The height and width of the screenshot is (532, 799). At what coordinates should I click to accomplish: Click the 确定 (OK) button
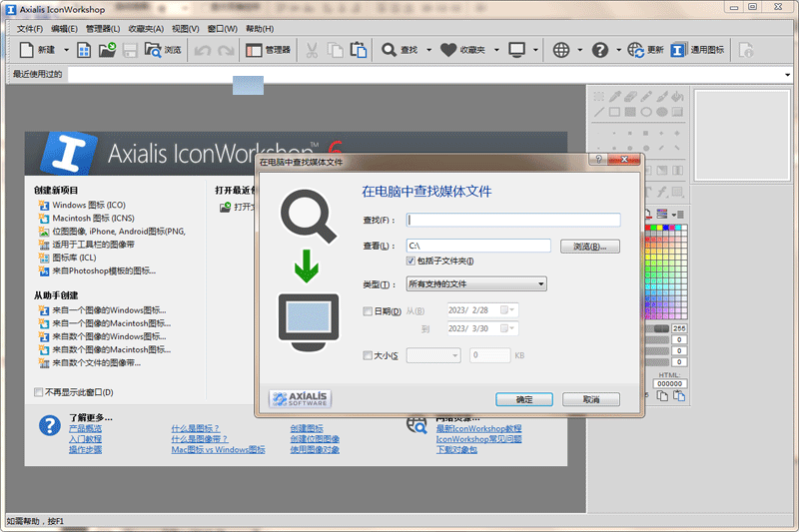524,399
